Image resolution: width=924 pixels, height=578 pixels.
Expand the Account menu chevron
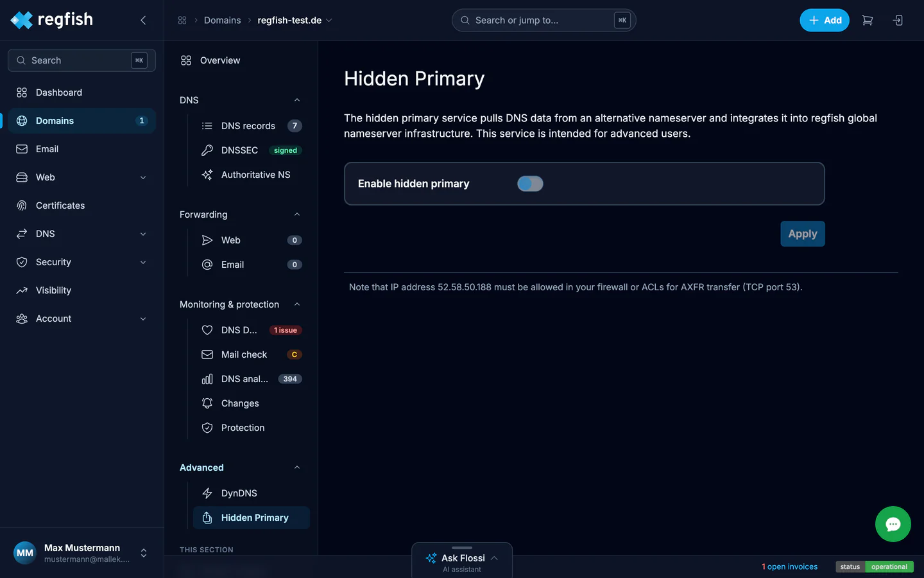tap(143, 319)
